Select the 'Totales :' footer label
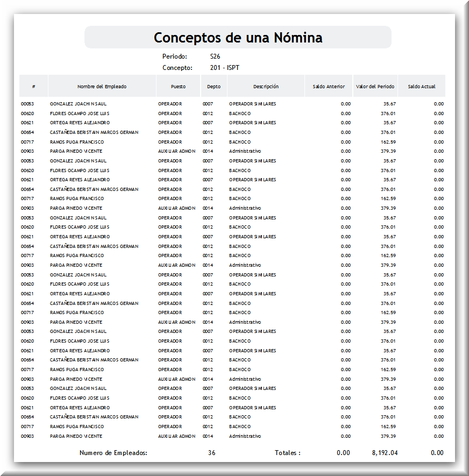469x476 pixels. coord(287,453)
